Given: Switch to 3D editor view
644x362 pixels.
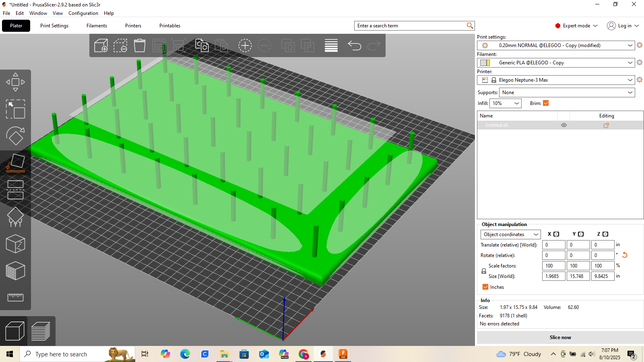Looking at the screenshot, I should [x=15, y=331].
